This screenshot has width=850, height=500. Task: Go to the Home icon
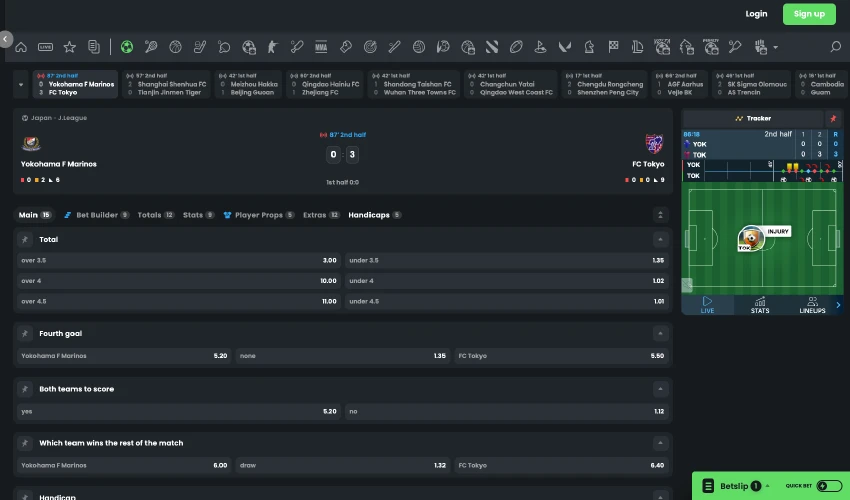pos(21,47)
